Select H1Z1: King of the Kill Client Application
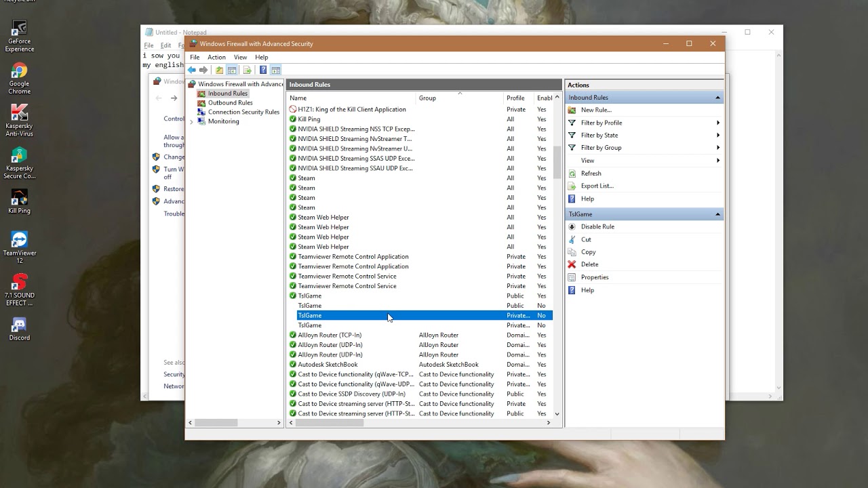Viewport: 868px width, 488px height. (420, 109)
